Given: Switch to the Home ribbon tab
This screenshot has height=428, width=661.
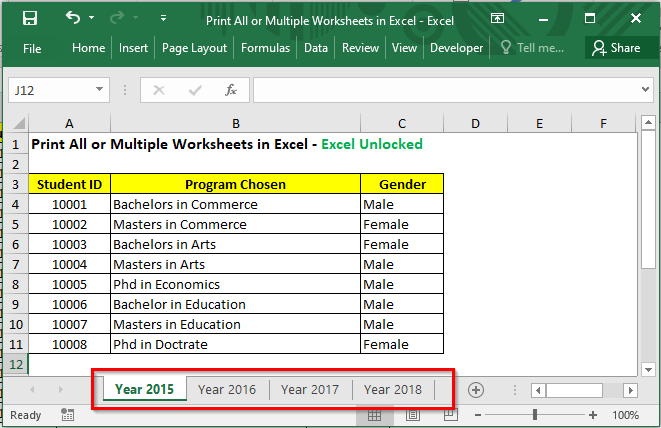Looking at the screenshot, I should coord(89,48).
